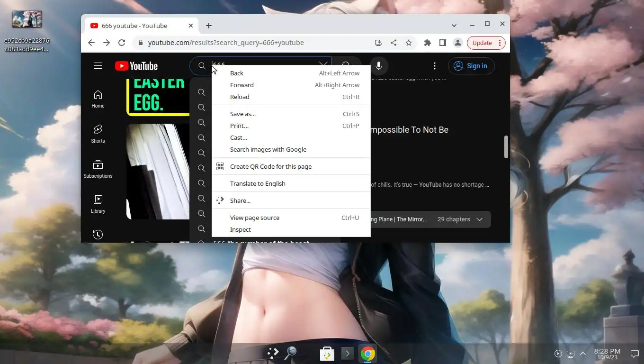
Task: Select Search images with Google
Action: click(291, 149)
